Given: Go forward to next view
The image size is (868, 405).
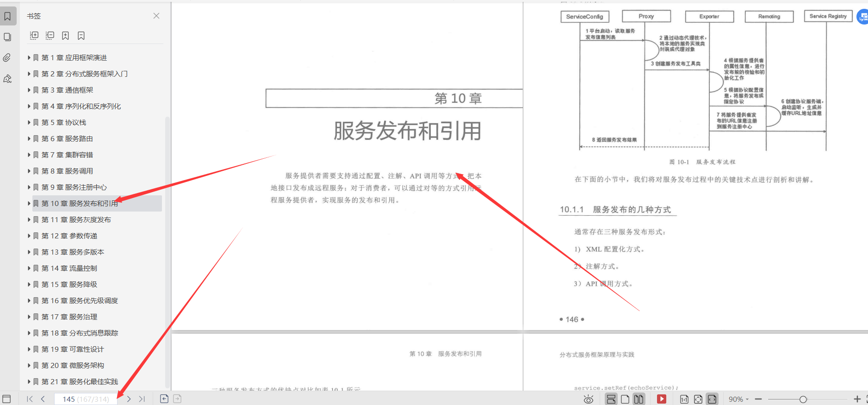Looking at the screenshot, I should coord(177,399).
